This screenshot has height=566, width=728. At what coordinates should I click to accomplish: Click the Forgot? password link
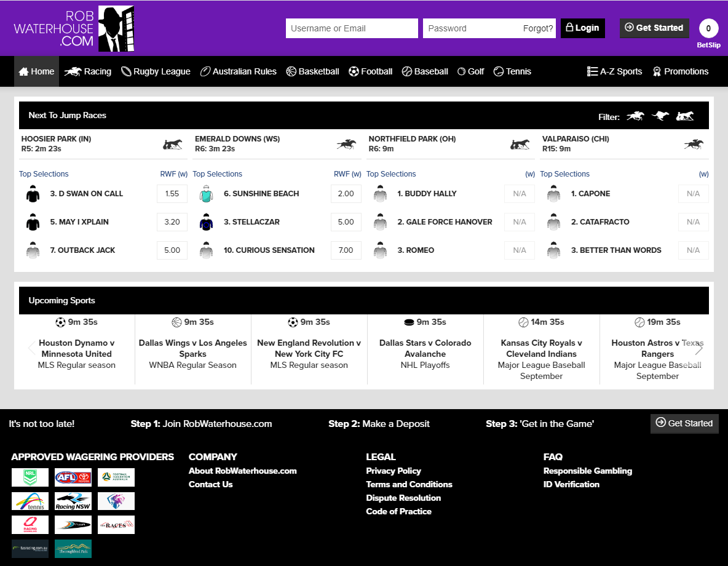click(x=537, y=28)
